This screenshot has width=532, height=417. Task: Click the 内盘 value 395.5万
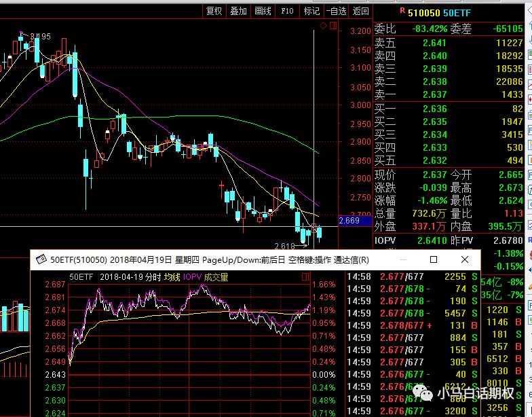click(x=506, y=227)
